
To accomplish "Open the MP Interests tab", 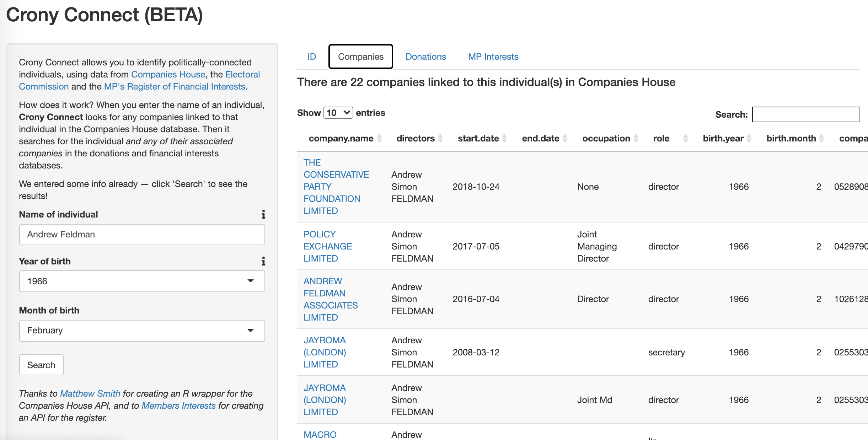I will coord(493,57).
